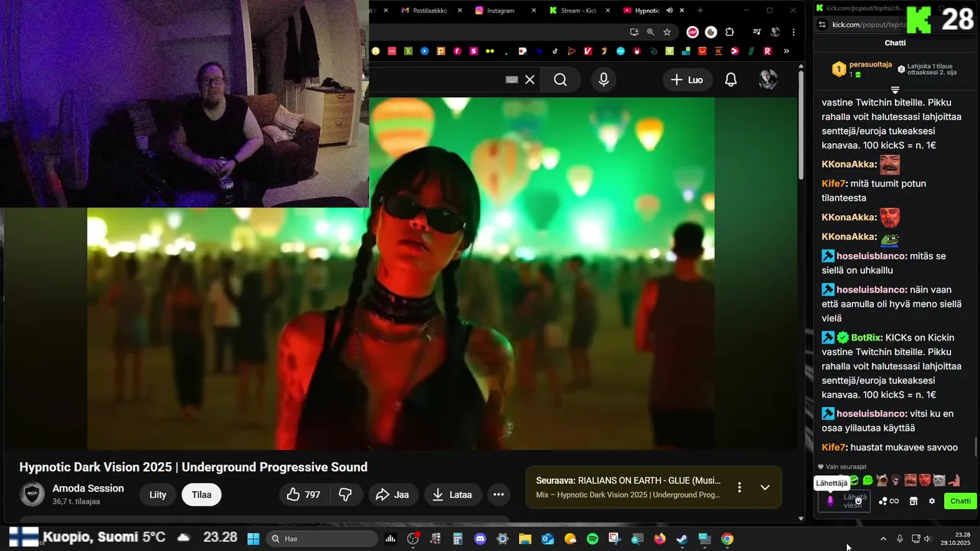Open the Kick chat shop icon
The height and width of the screenshot is (551, 980).
click(x=913, y=501)
